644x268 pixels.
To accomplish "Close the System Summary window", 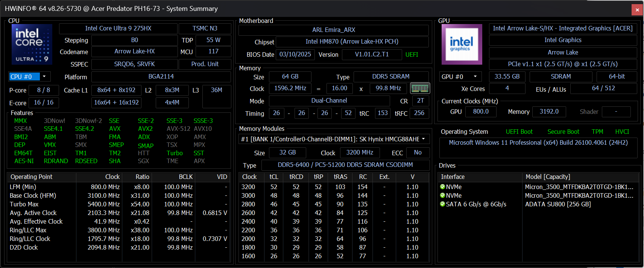I will pyautogui.click(x=637, y=10).
